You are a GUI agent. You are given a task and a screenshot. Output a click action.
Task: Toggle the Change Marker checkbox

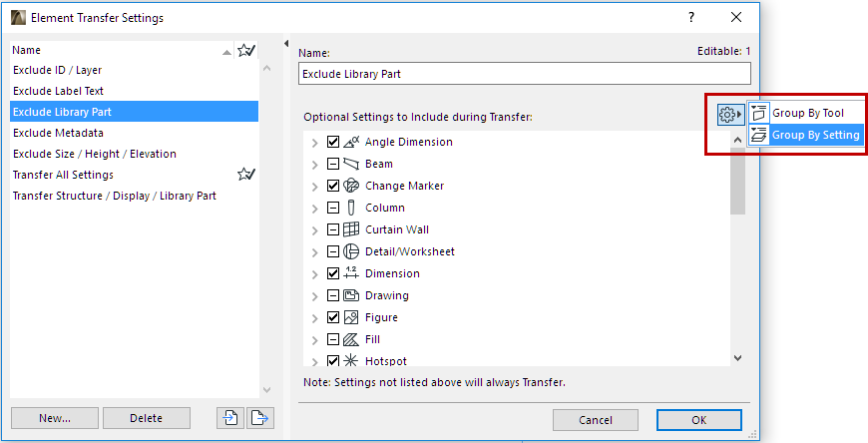tap(332, 186)
